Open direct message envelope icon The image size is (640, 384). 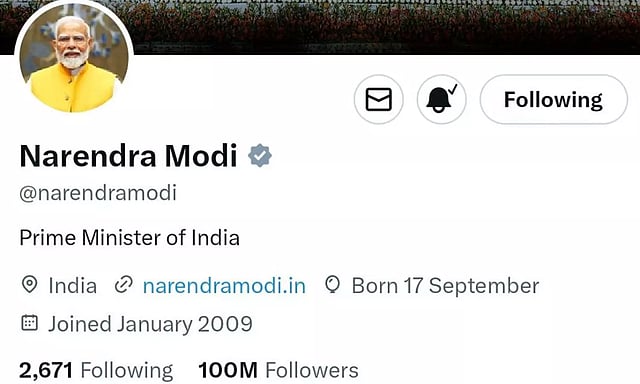(x=379, y=99)
